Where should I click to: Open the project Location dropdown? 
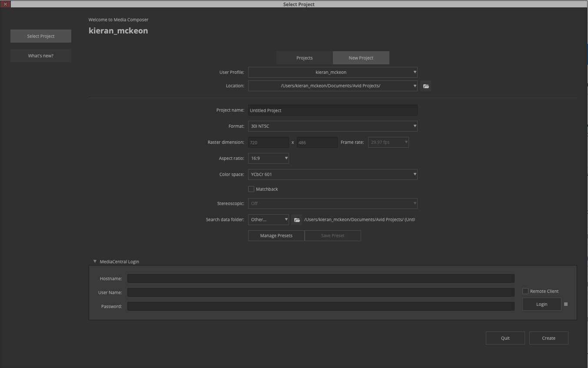click(x=333, y=86)
